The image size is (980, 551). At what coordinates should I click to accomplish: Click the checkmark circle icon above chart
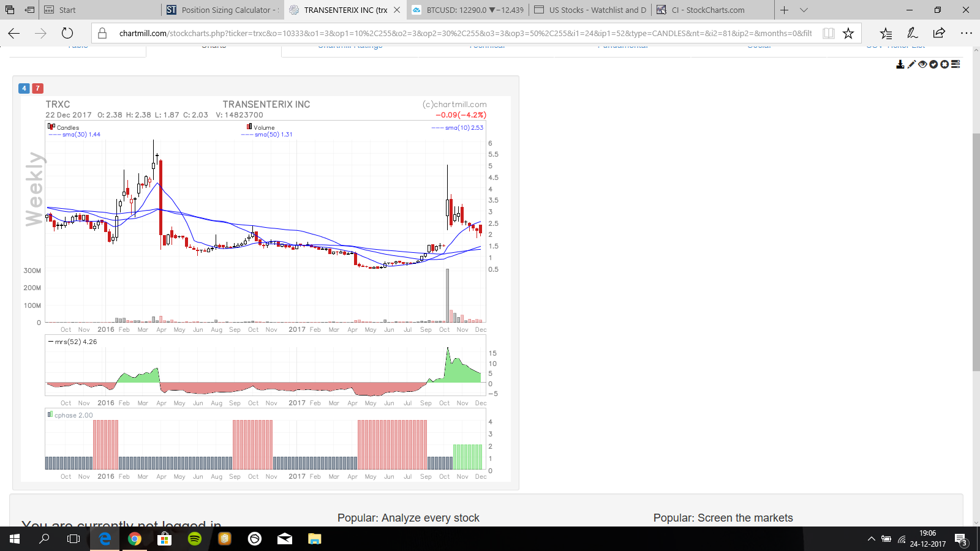click(933, 64)
